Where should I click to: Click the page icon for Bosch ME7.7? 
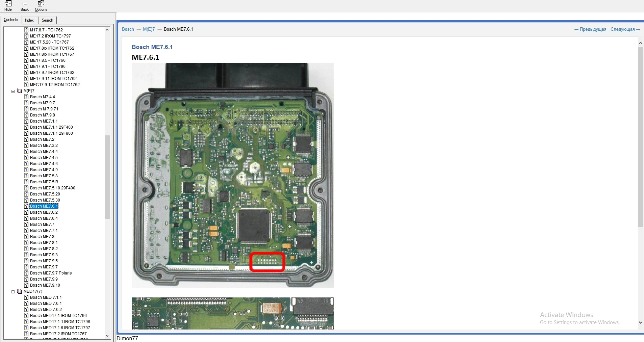pos(26,225)
